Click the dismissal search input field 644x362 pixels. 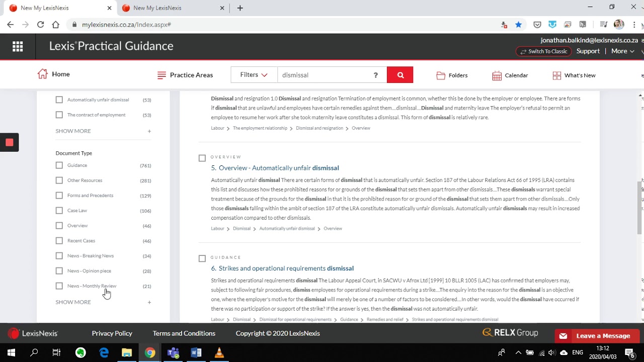[324, 75]
